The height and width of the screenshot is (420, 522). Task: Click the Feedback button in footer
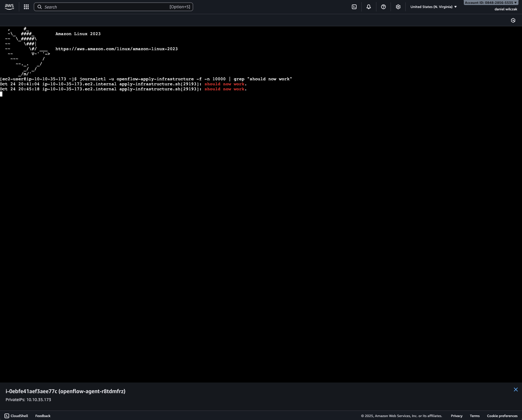[43, 416]
